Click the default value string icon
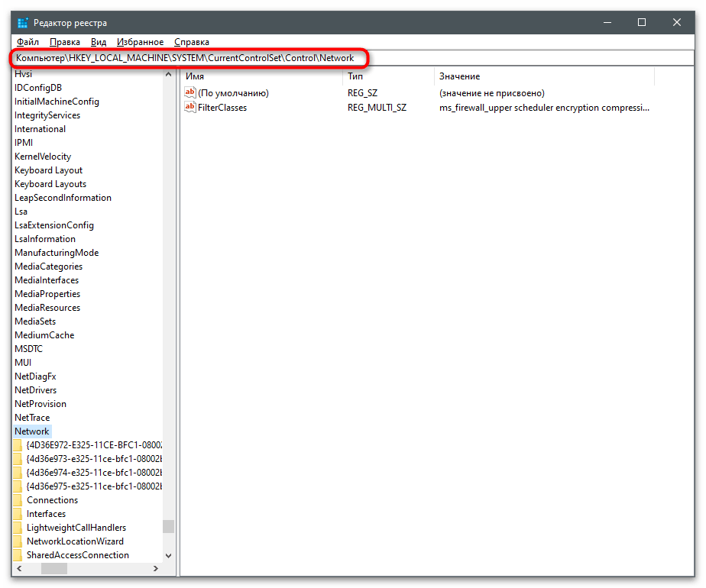 click(190, 93)
